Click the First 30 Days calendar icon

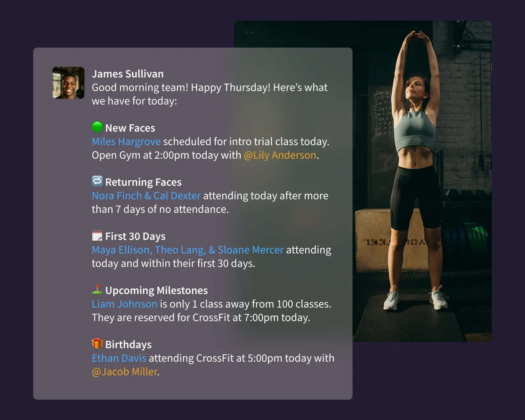coord(97,235)
